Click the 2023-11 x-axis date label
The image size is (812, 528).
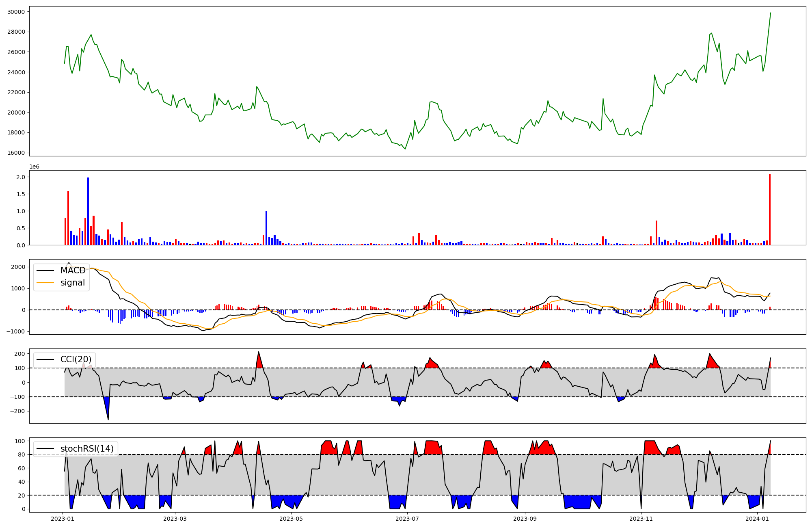pos(641,519)
